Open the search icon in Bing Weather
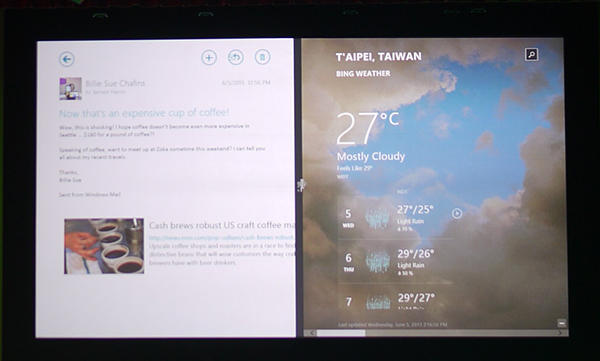Image resolution: width=600 pixels, height=361 pixels. point(531,55)
